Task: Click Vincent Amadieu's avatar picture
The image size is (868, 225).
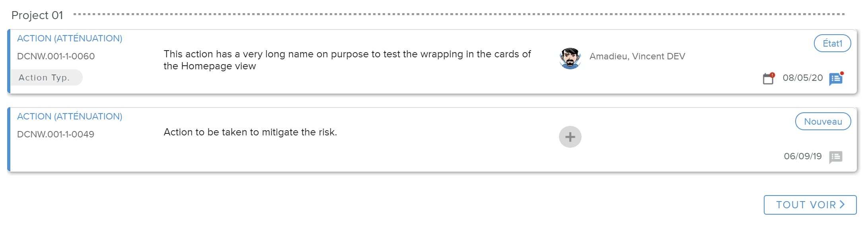Action: [570, 58]
